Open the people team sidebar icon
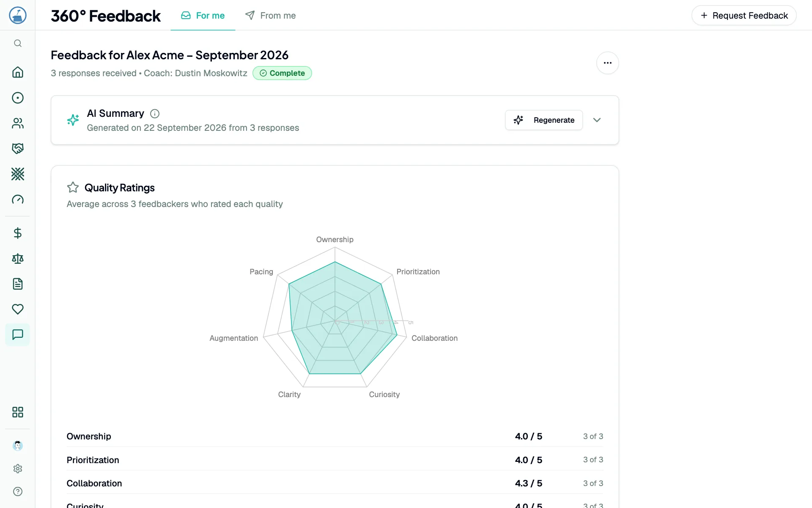This screenshot has height=508, width=812. click(x=18, y=123)
